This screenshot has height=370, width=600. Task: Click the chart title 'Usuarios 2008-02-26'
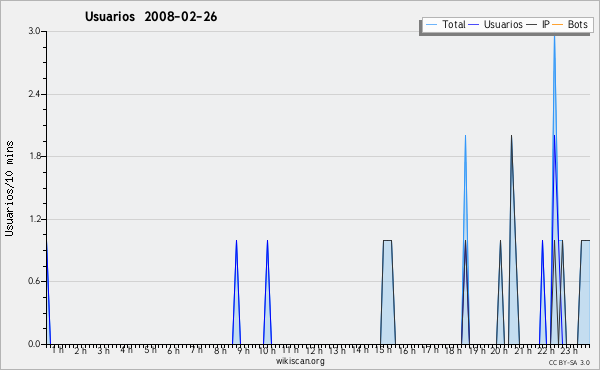pyautogui.click(x=151, y=16)
